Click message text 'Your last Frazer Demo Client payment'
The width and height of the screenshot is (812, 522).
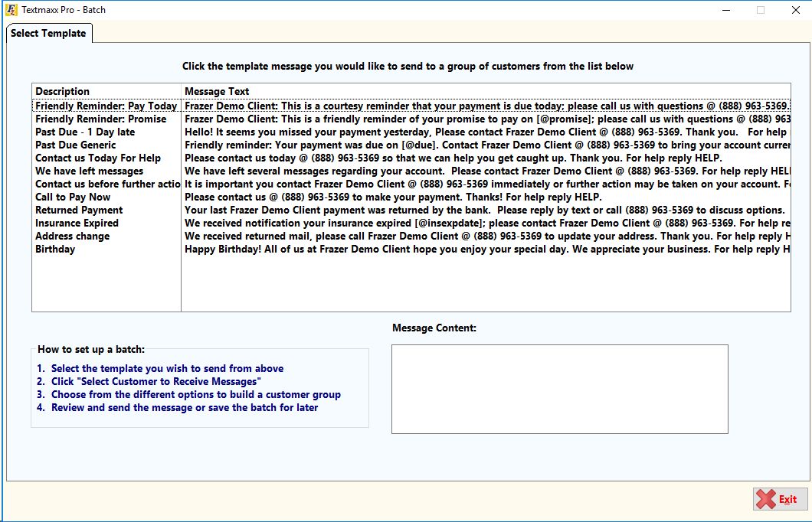485,210
